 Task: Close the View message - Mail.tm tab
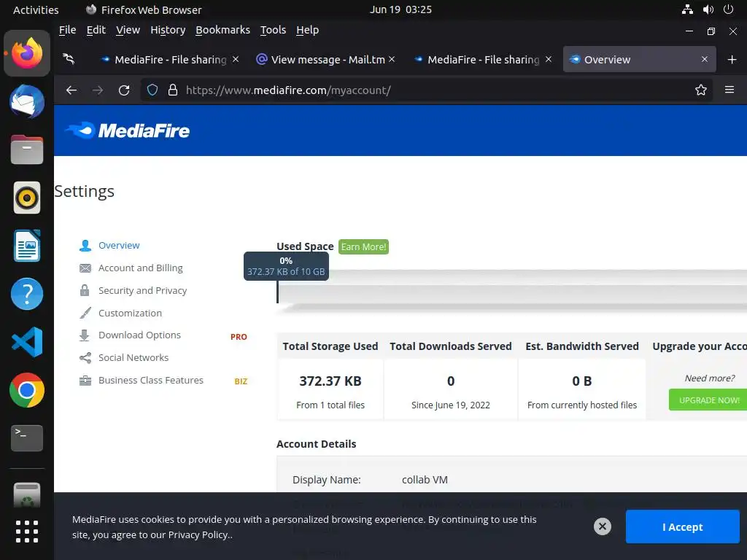[x=392, y=59]
